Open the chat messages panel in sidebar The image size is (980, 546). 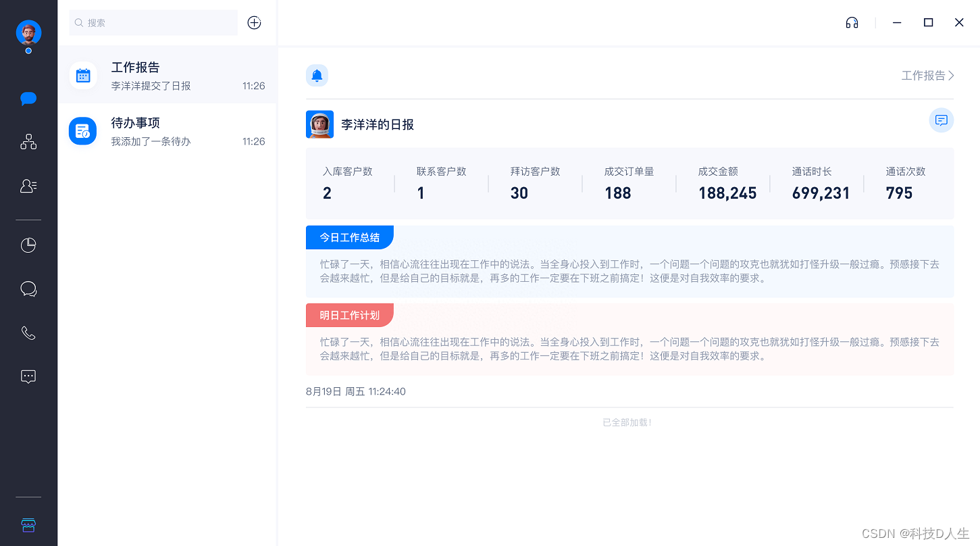(x=28, y=99)
